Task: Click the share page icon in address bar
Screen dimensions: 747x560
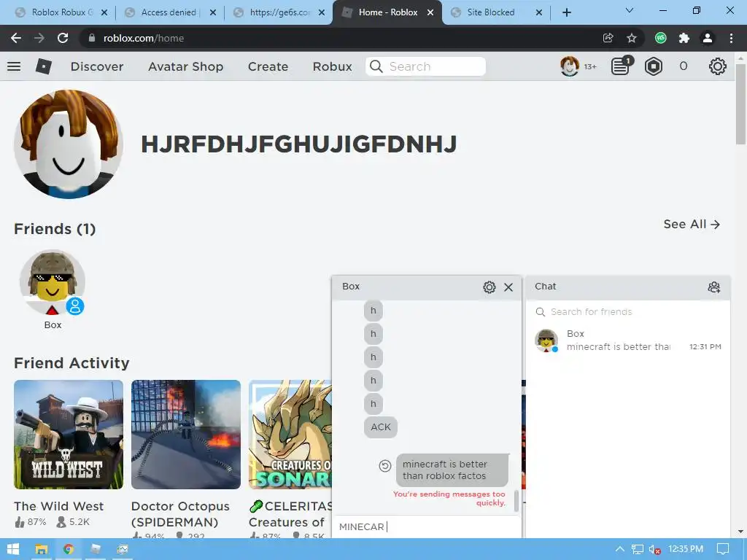Action: click(x=608, y=38)
